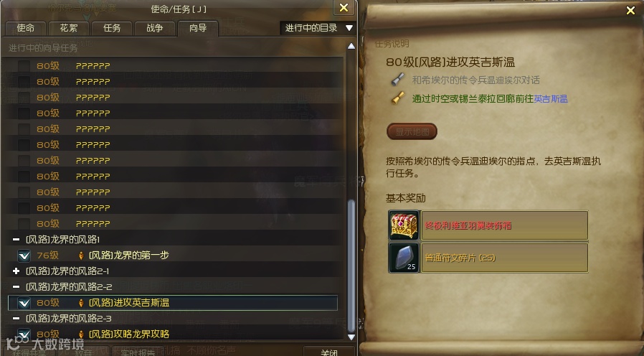Click the treasure chest reward icon
The height and width of the screenshot is (356, 644).
[404, 225]
